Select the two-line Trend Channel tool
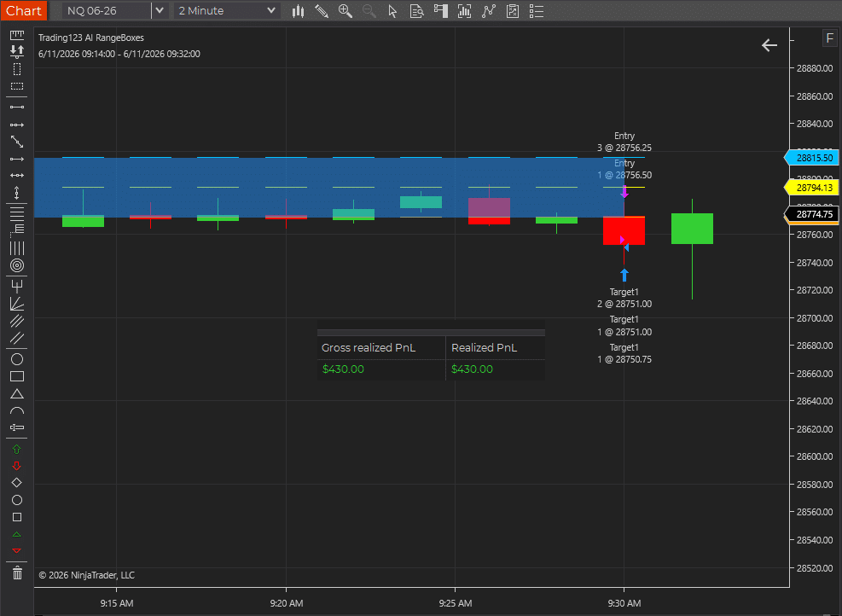Image resolution: width=842 pixels, height=616 pixels. pos(17,339)
